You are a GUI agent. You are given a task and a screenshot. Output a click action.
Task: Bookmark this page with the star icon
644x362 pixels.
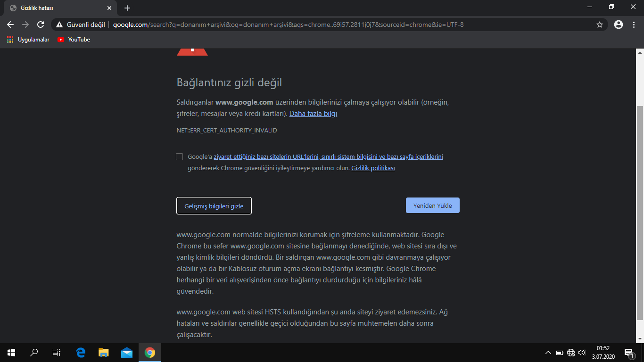(x=600, y=25)
